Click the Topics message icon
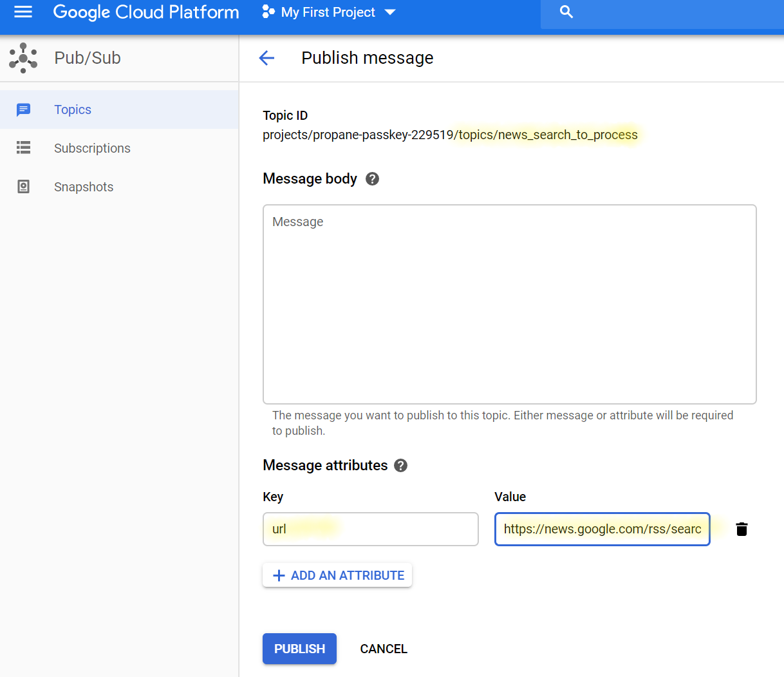The image size is (784, 677). [x=23, y=110]
